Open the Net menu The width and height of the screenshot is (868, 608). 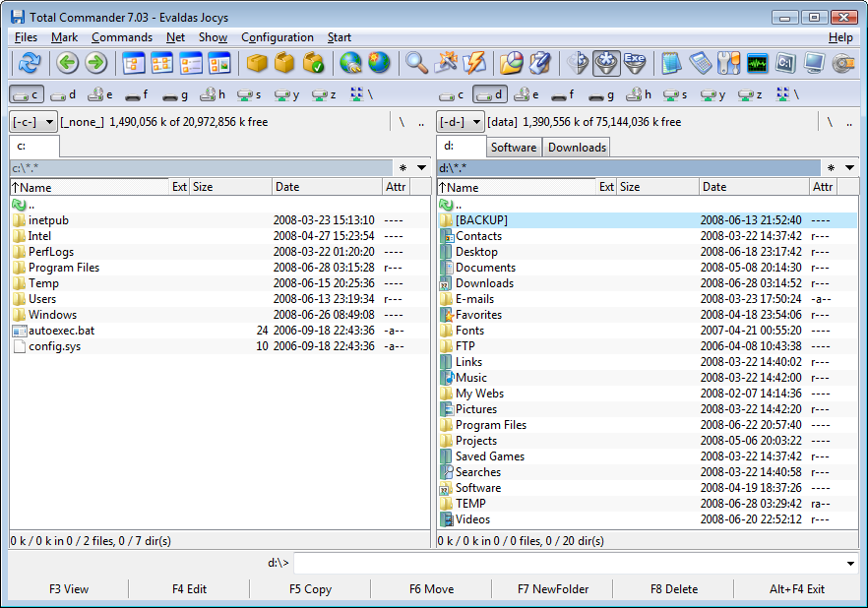pos(175,37)
